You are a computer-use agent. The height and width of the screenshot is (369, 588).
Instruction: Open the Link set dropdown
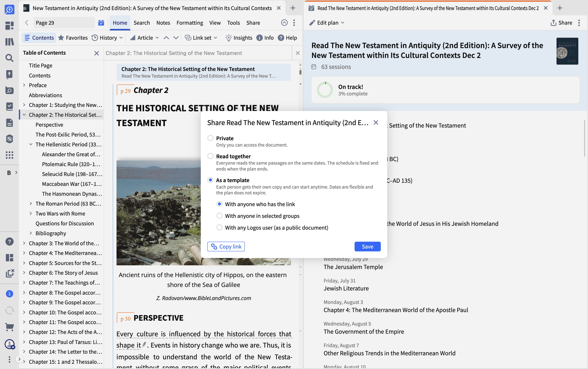[x=201, y=38]
